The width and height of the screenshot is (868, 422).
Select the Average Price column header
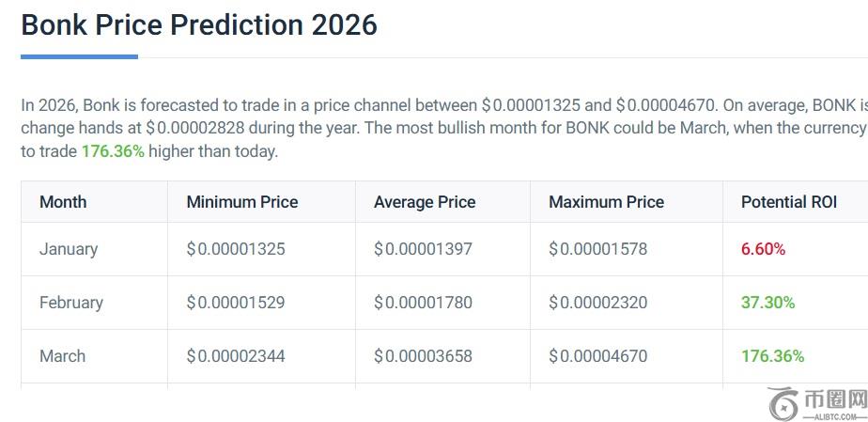click(425, 202)
